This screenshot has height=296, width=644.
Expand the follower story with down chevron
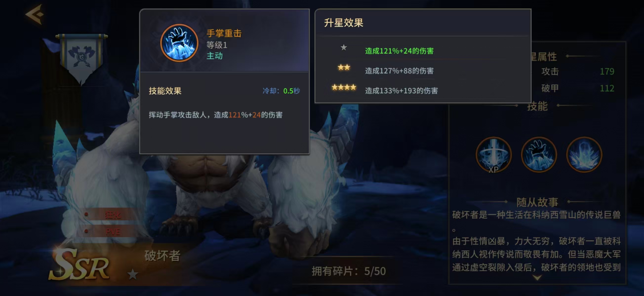point(538,277)
